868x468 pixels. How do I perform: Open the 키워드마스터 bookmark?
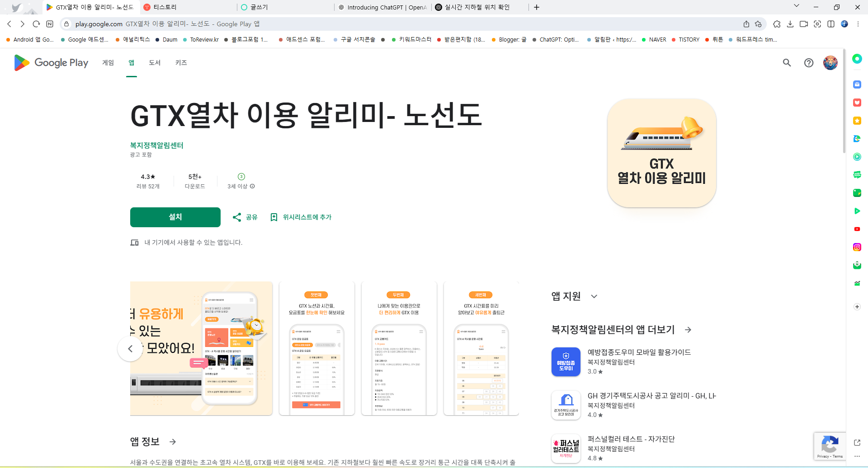click(x=411, y=40)
